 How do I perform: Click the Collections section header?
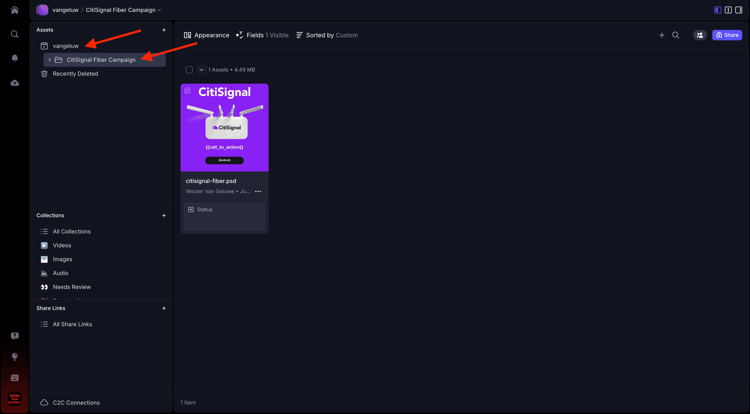coord(50,215)
